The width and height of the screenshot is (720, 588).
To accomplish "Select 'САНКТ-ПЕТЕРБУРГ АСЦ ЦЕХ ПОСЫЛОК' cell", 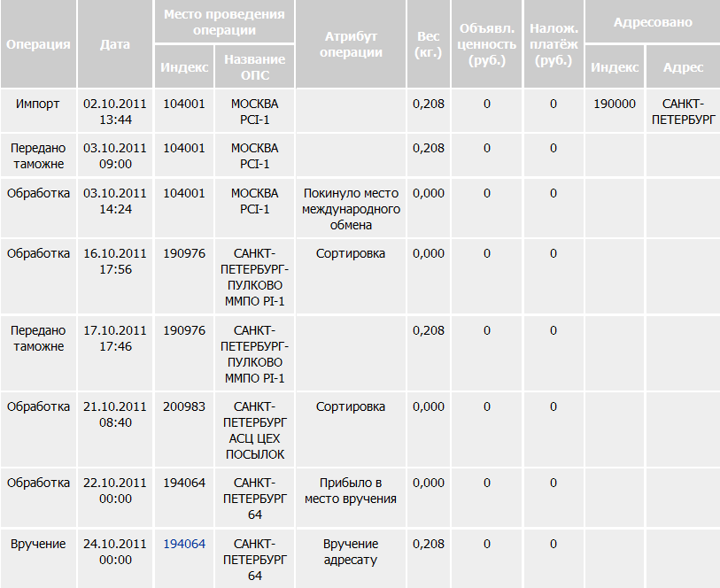I will pyautogui.click(x=254, y=430).
